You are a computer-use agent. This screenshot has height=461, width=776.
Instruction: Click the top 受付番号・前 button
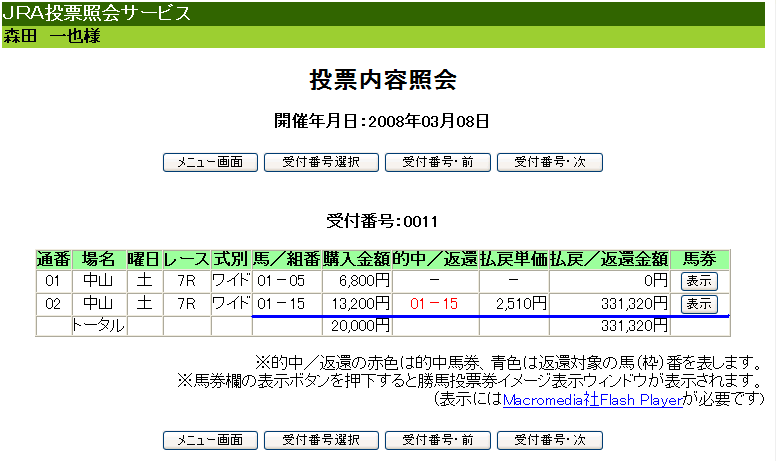(437, 162)
